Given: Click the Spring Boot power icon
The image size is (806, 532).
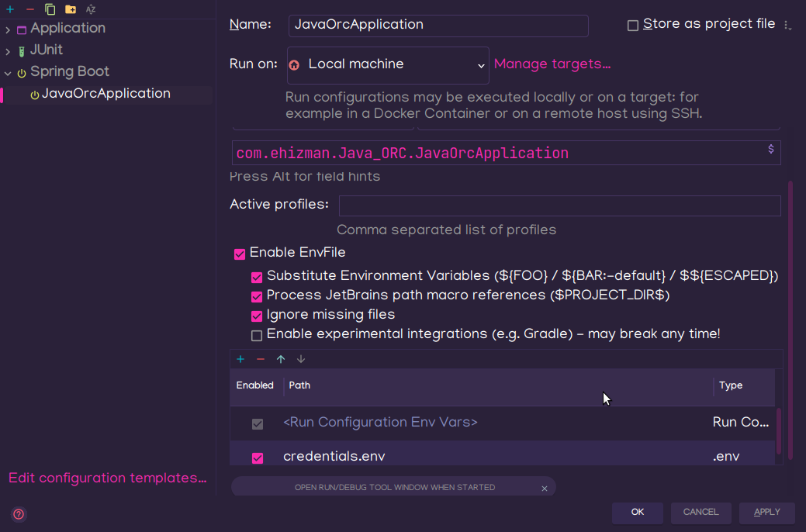Looking at the screenshot, I should point(22,73).
